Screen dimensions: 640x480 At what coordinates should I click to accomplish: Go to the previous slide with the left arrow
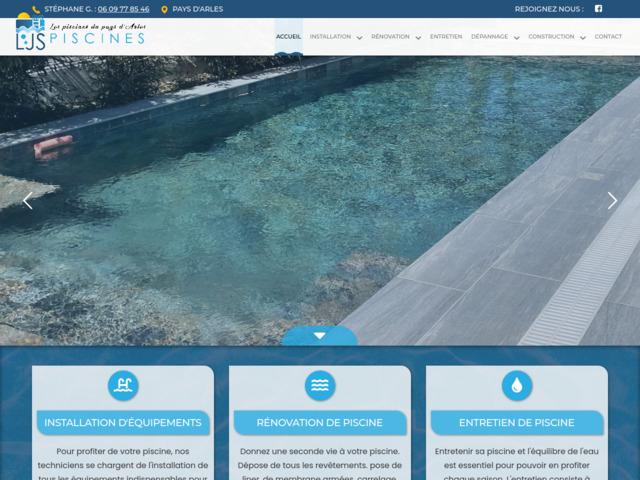point(27,200)
